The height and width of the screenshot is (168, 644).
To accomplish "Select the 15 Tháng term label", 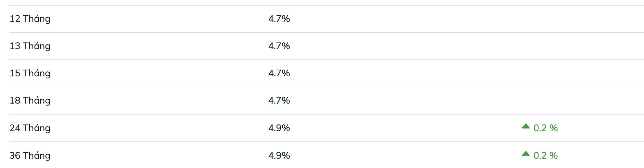I will (x=30, y=73).
